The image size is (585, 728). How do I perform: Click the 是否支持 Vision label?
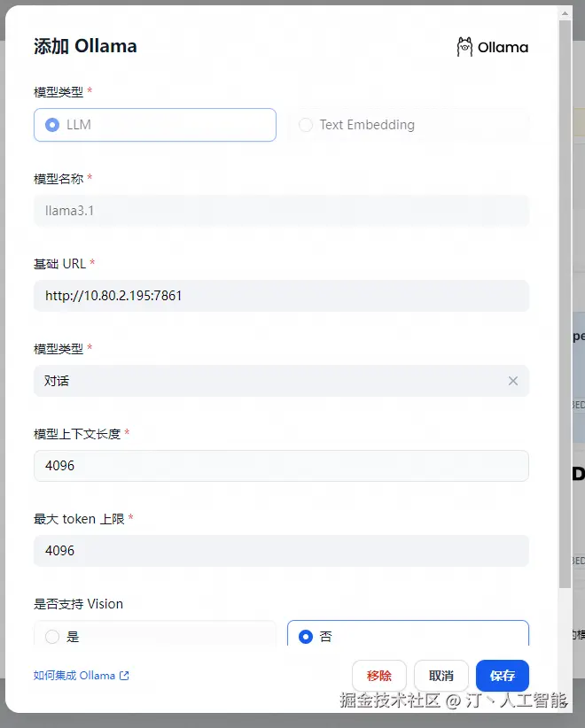(78, 604)
